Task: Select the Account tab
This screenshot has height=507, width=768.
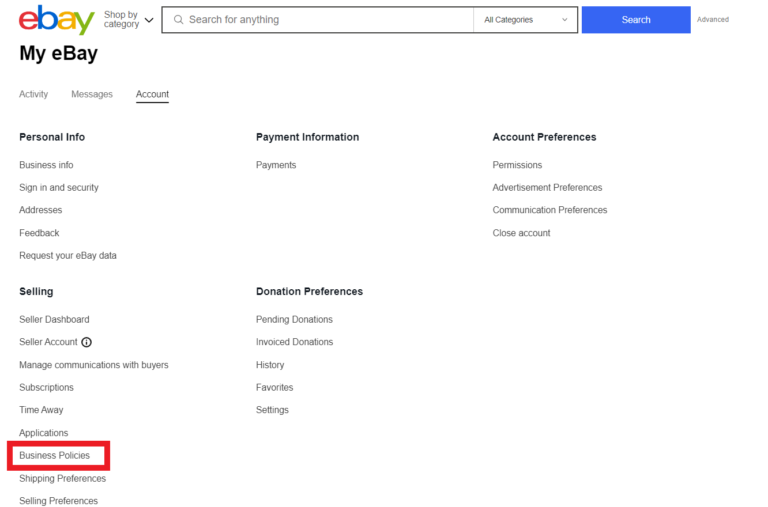Action: pyautogui.click(x=152, y=94)
